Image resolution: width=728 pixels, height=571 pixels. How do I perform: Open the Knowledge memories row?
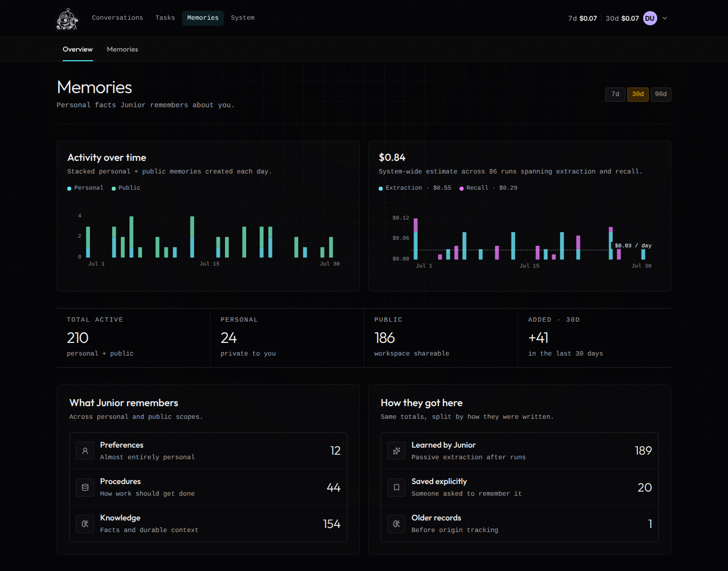(208, 523)
